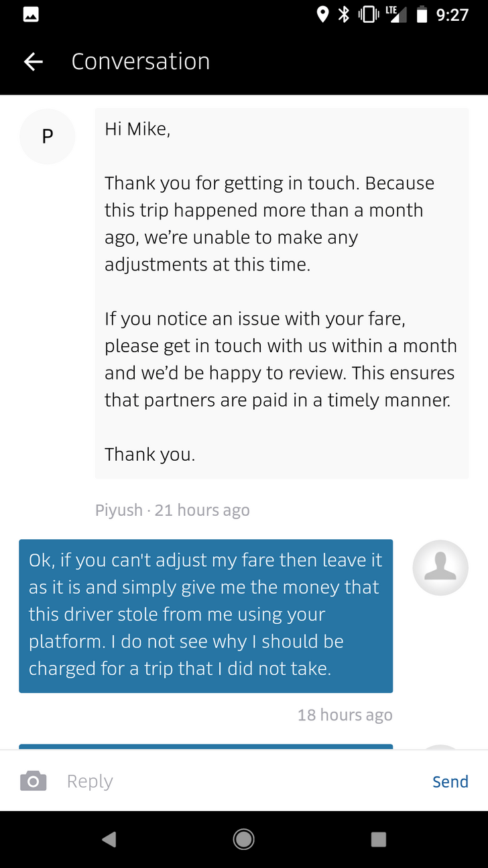Tap the blue reply about stolen fare

point(206,615)
